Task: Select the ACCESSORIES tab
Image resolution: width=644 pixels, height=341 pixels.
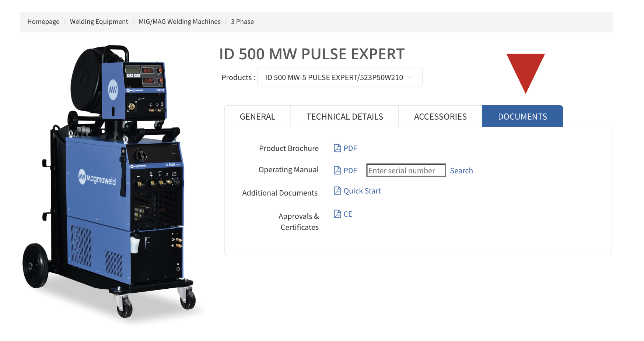Action: pyautogui.click(x=440, y=116)
